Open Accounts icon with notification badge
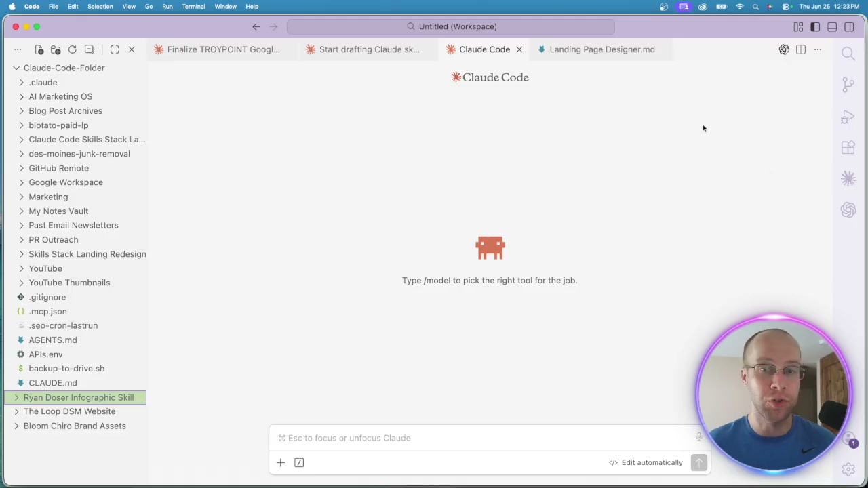Viewport: 868px width, 488px height. 848,440
